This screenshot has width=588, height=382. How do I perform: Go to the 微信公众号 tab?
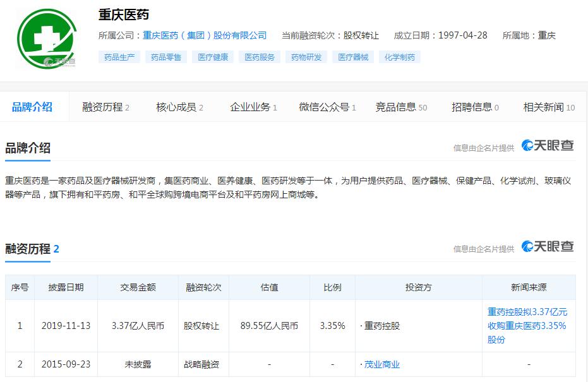327,107
